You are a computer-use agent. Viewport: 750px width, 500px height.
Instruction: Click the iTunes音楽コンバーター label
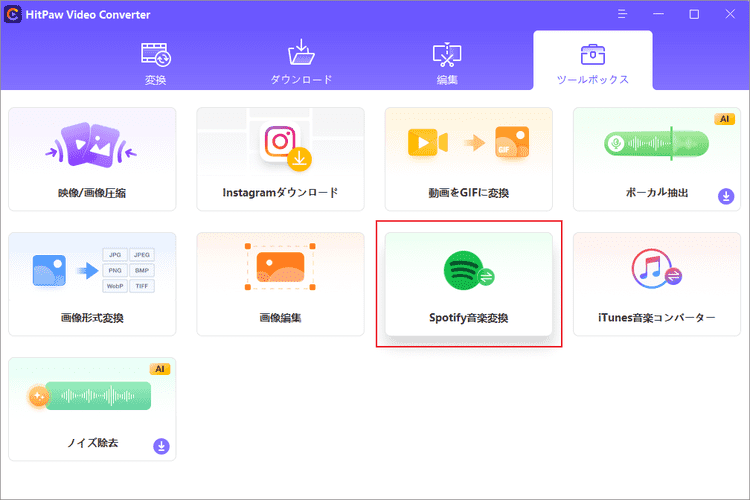click(656, 318)
